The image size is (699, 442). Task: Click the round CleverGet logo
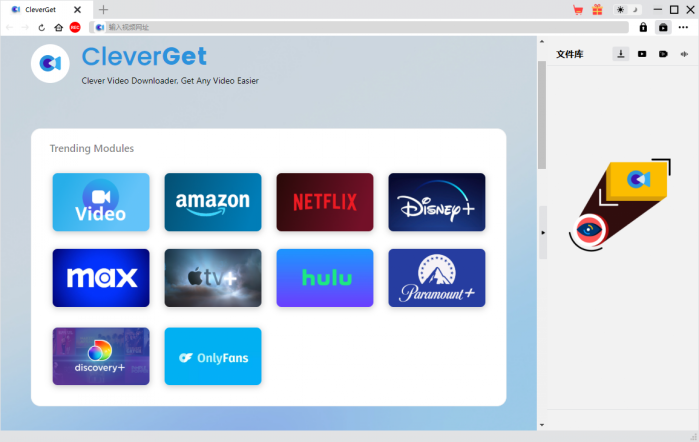click(50, 63)
